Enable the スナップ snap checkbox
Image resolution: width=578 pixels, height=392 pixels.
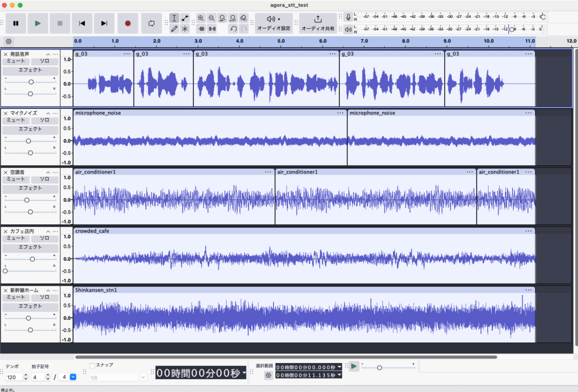[92, 365]
